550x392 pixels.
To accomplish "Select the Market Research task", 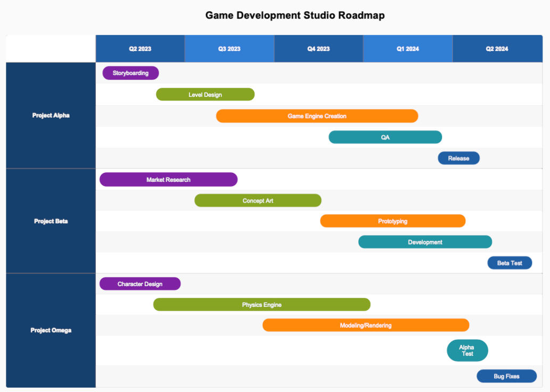I will (x=168, y=179).
